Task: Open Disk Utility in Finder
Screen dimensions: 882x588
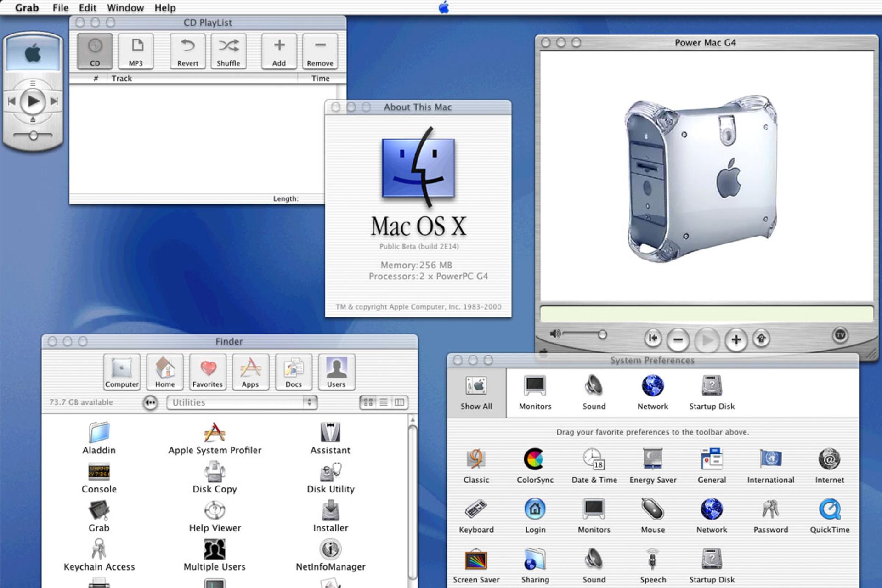Action: (x=330, y=477)
